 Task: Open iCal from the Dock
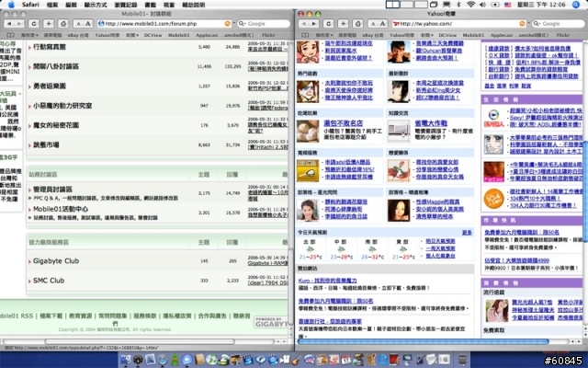click(345, 360)
